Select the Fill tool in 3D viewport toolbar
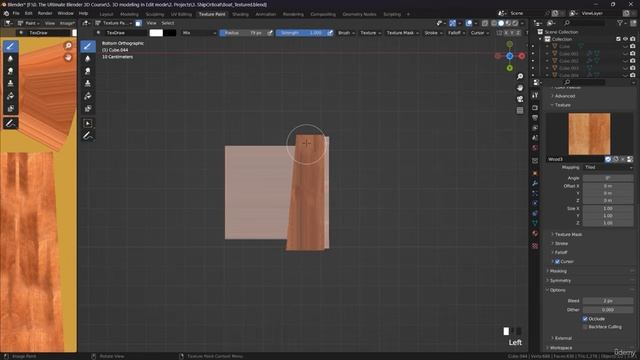Viewport: 640px width, 360px height. point(87,96)
